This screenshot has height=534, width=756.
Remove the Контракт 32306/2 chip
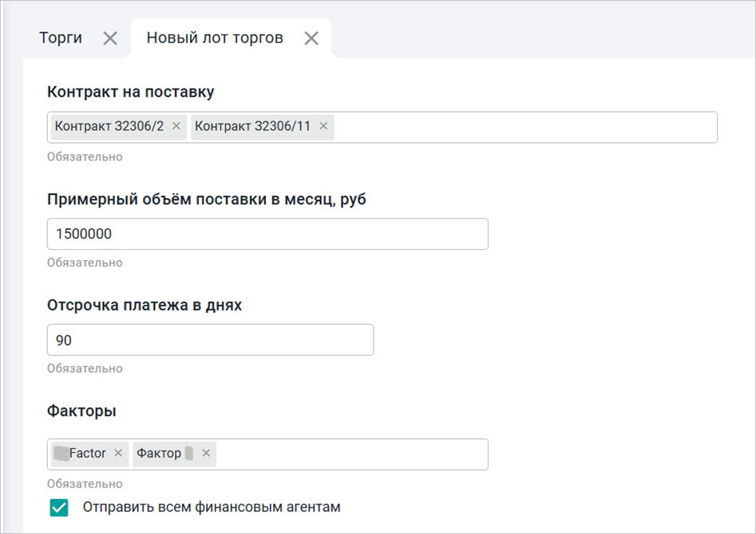click(176, 126)
